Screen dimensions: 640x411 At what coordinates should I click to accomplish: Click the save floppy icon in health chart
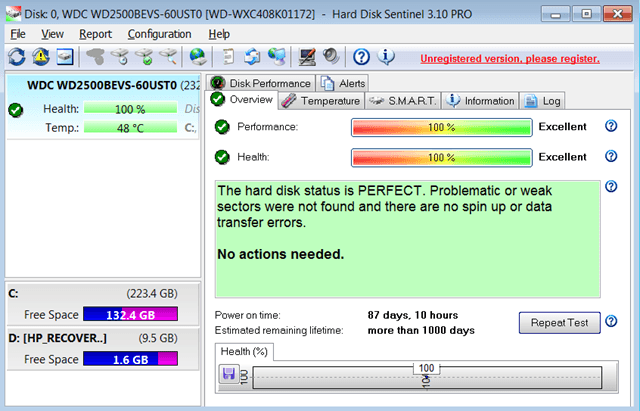(229, 374)
